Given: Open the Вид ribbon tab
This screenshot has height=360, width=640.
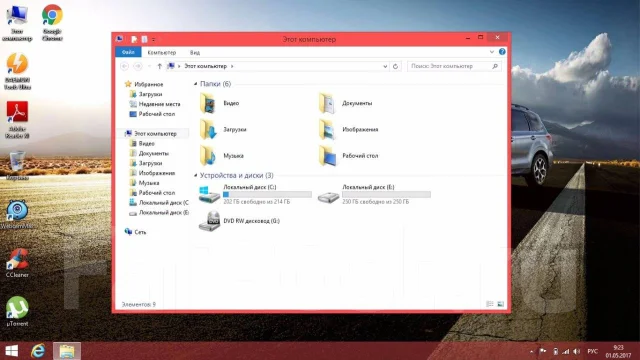Looking at the screenshot, I should pos(195,52).
